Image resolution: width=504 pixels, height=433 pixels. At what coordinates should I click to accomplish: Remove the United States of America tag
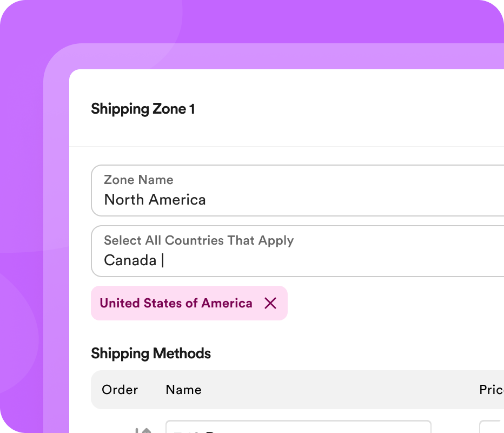tap(270, 303)
